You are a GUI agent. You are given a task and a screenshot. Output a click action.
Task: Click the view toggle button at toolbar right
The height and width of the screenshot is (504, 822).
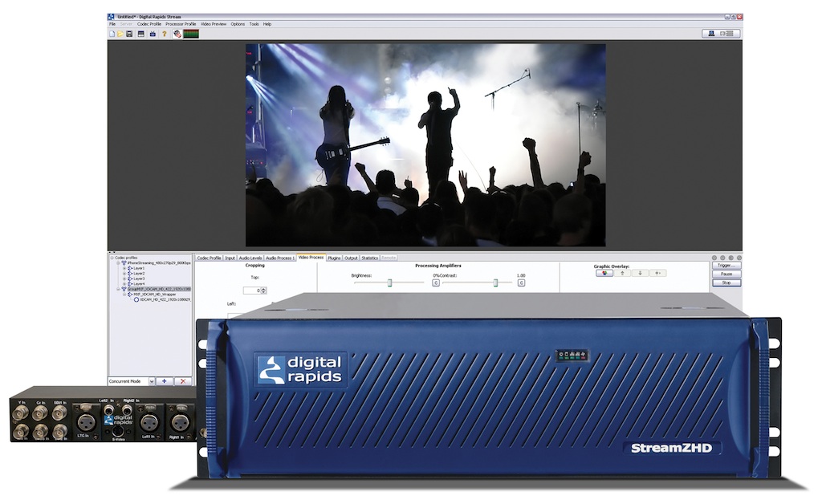pos(721,34)
